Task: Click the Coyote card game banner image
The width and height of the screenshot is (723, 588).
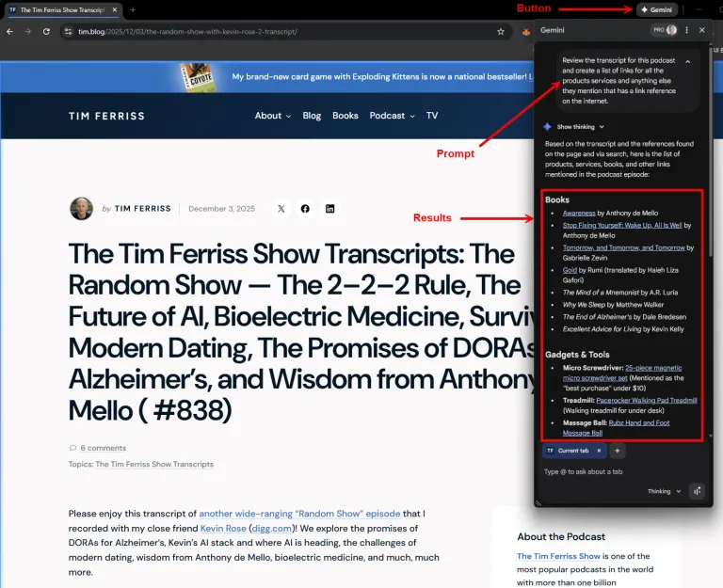Action: [196, 77]
